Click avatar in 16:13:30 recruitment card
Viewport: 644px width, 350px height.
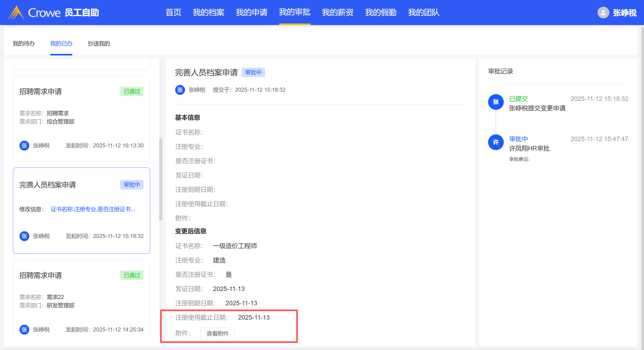pyautogui.click(x=24, y=146)
